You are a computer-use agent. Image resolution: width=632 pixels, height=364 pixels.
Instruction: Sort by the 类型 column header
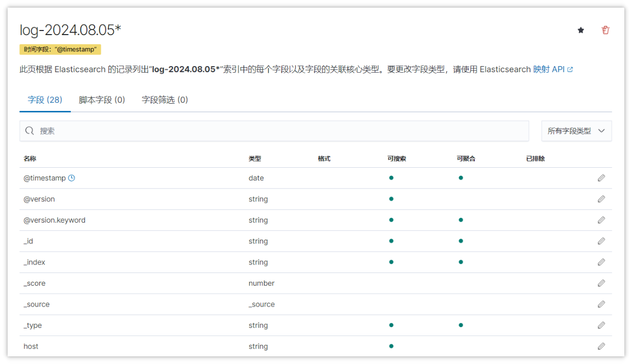pyautogui.click(x=255, y=159)
